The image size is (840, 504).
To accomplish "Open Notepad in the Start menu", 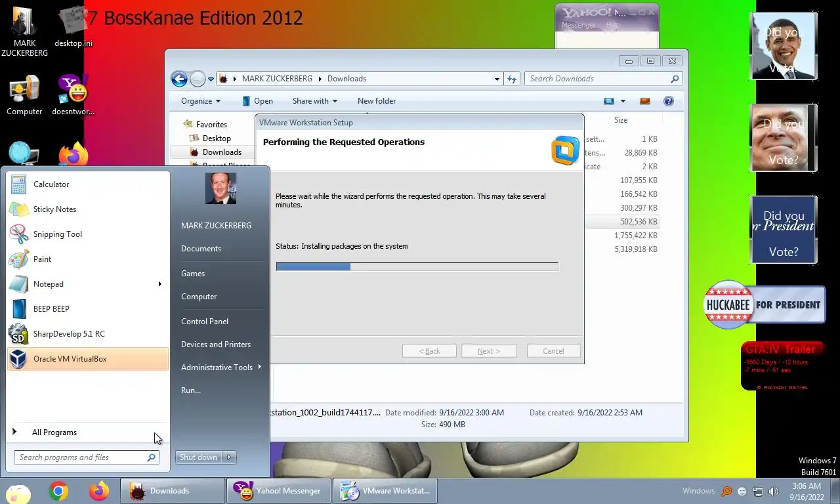I will [x=88, y=284].
